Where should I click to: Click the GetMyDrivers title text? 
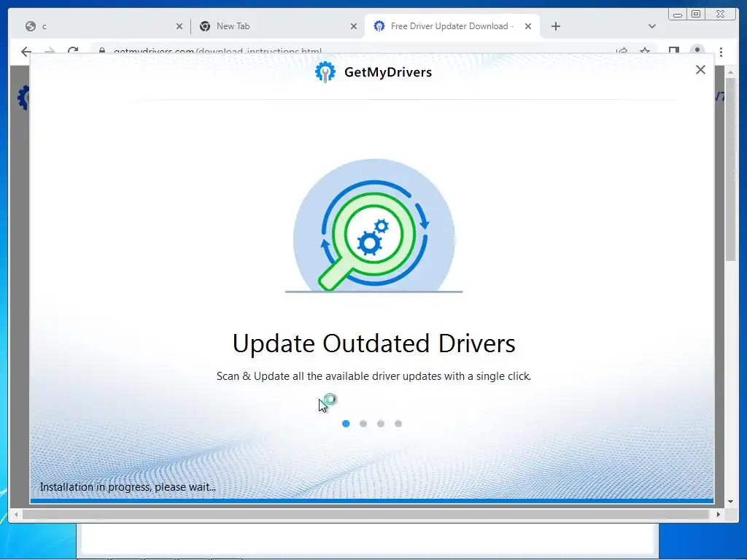(388, 72)
